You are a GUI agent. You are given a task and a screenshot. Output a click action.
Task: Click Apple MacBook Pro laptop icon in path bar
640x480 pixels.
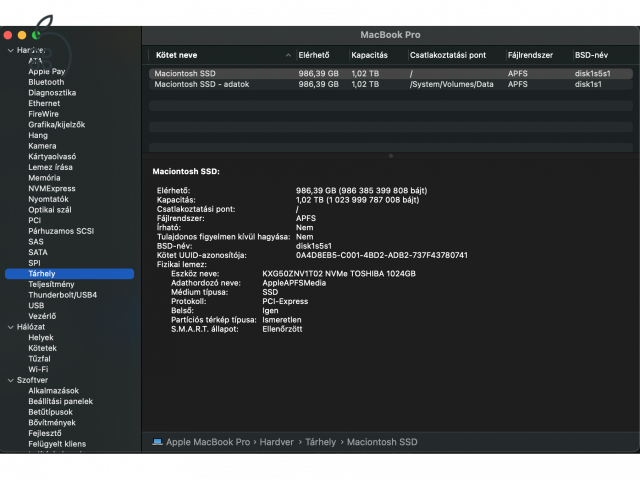tap(157, 442)
